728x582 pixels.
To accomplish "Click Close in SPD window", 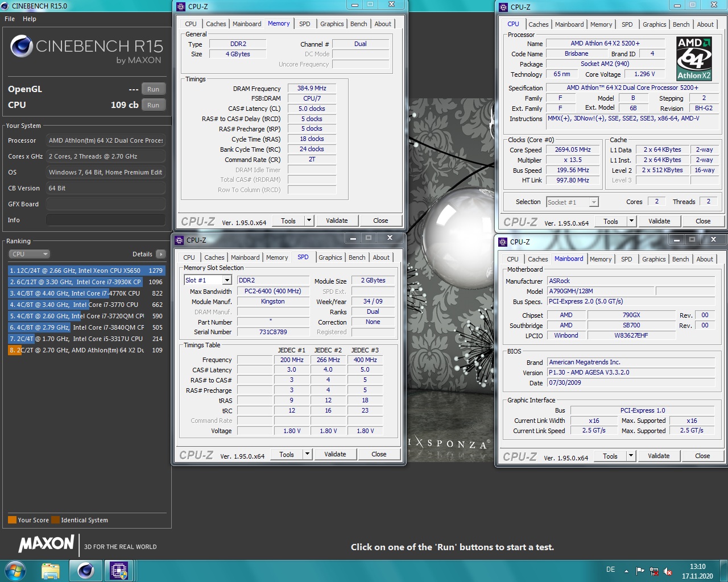I will click(379, 454).
